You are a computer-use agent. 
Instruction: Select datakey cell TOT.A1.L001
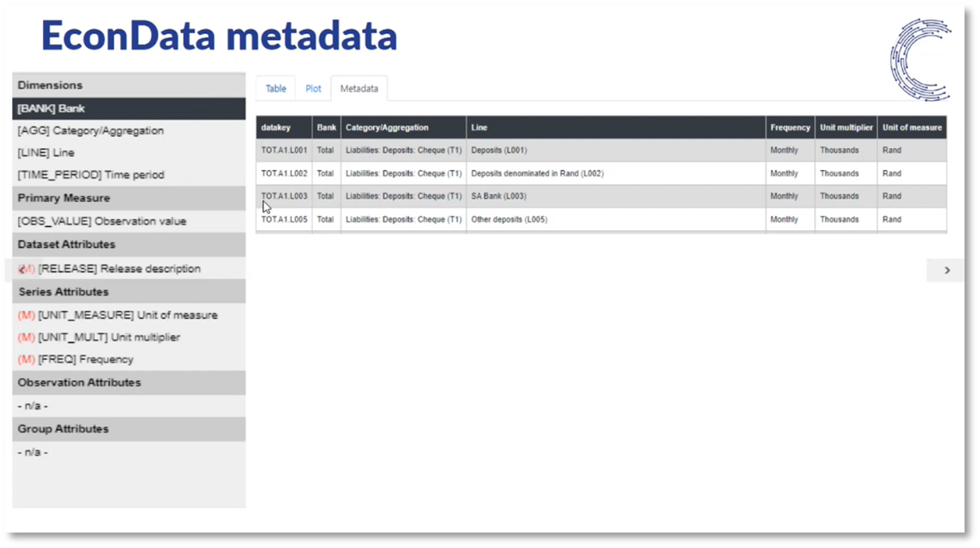284,150
